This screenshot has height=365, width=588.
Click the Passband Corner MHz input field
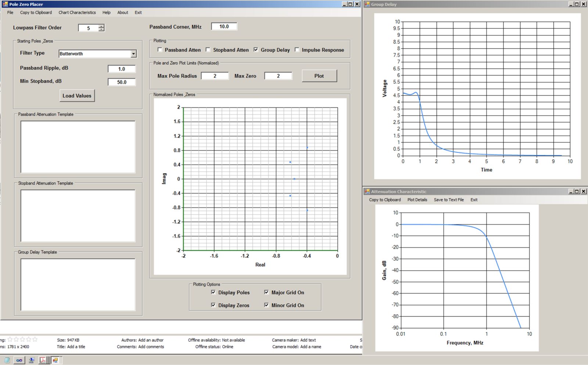tap(224, 26)
